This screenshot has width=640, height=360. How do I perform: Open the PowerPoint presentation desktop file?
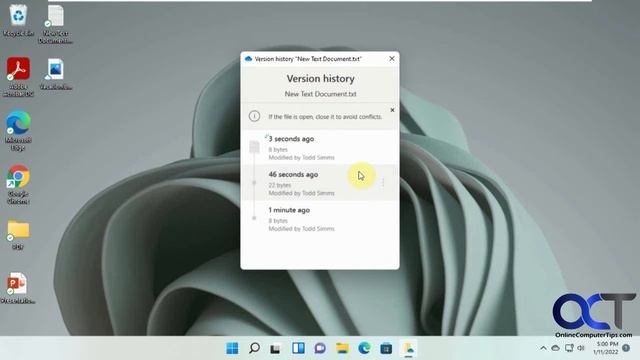click(x=18, y=287)
